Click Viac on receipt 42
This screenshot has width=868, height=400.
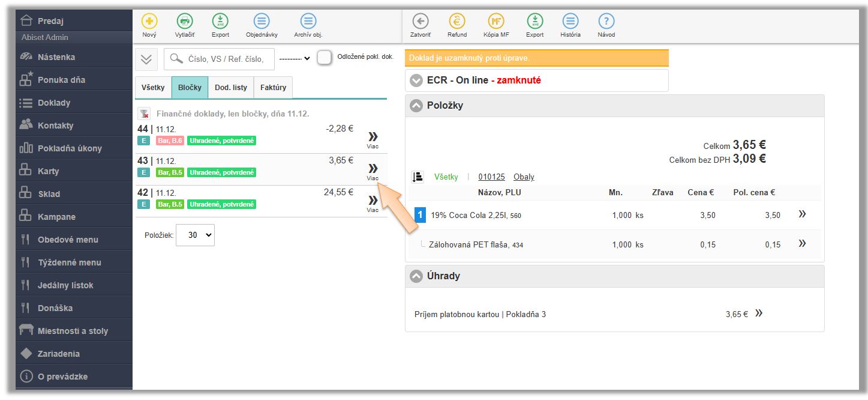373,203
